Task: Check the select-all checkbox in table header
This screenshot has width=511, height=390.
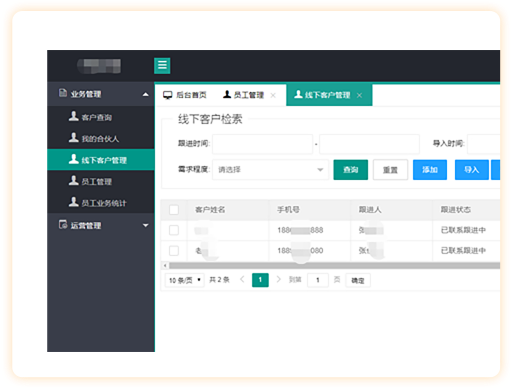Action: (x=174, y=210)
